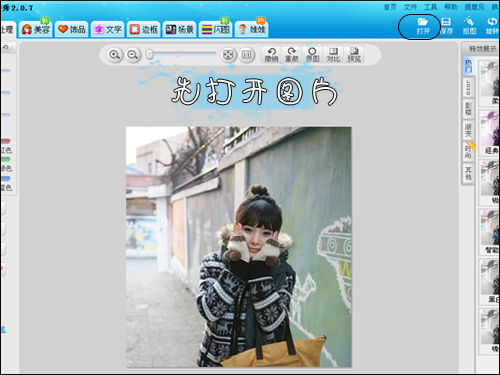Restore the image with the 原图 button
Image resolution: width=500 pixels, height=375 pixels.
[312, 54]
